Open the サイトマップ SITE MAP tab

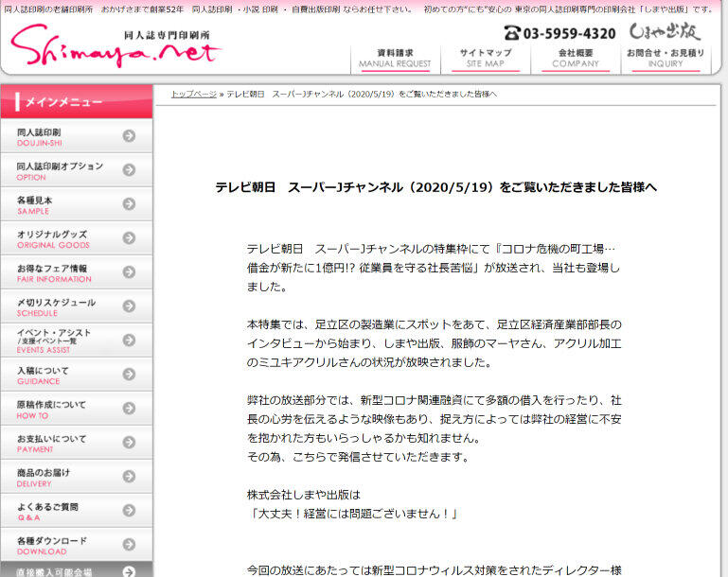point(486,59)
